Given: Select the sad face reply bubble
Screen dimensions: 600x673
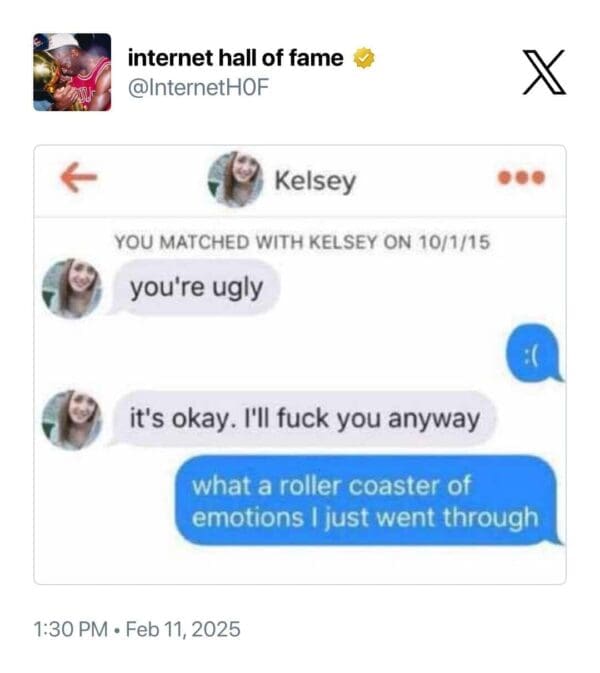Looking at the screenshot, I should coord(534,353).
